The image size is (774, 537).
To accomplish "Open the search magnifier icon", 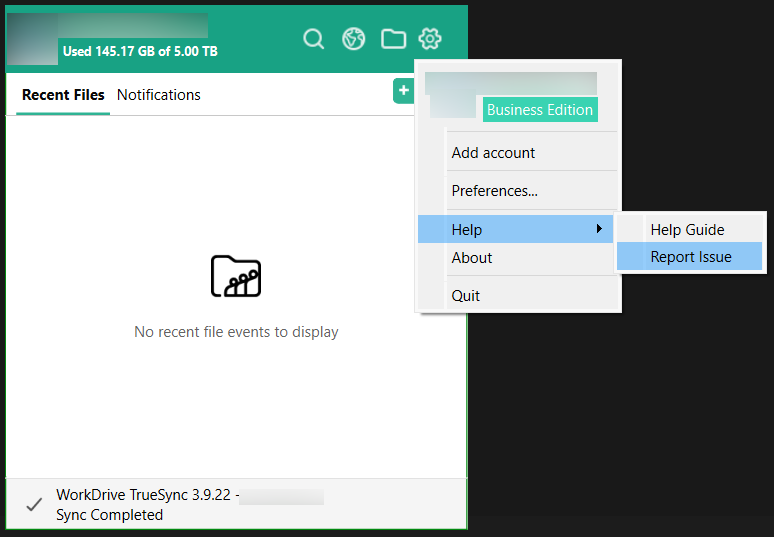I will tap(313, 38).
